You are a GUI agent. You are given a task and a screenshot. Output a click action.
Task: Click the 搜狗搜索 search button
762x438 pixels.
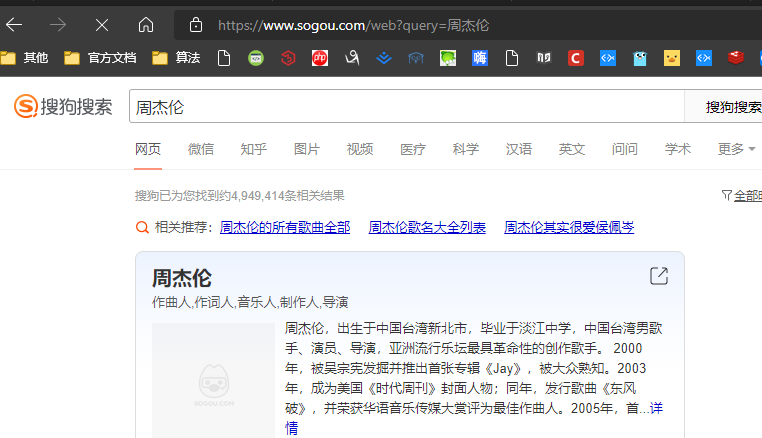pyautogui.click(x=724, y=106)
